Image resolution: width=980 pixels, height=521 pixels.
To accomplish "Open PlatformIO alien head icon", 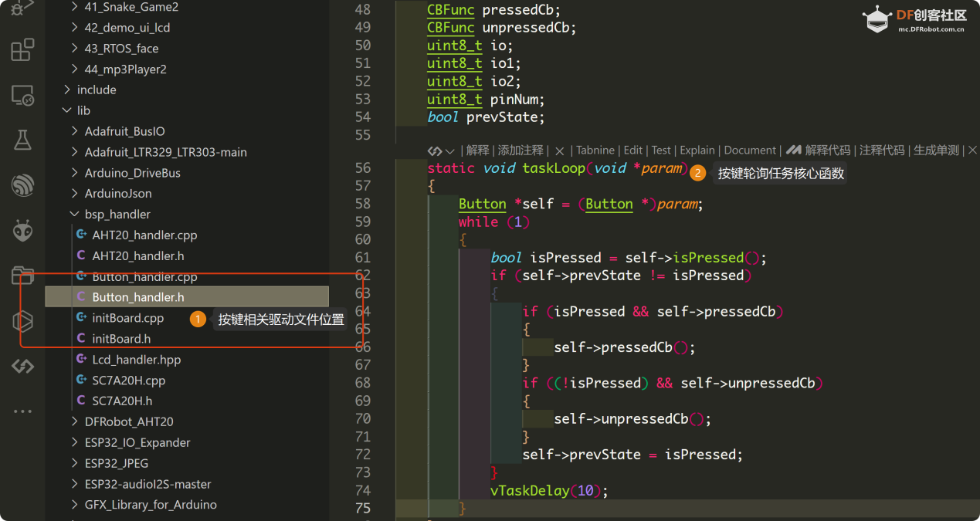I will point(22,230).
